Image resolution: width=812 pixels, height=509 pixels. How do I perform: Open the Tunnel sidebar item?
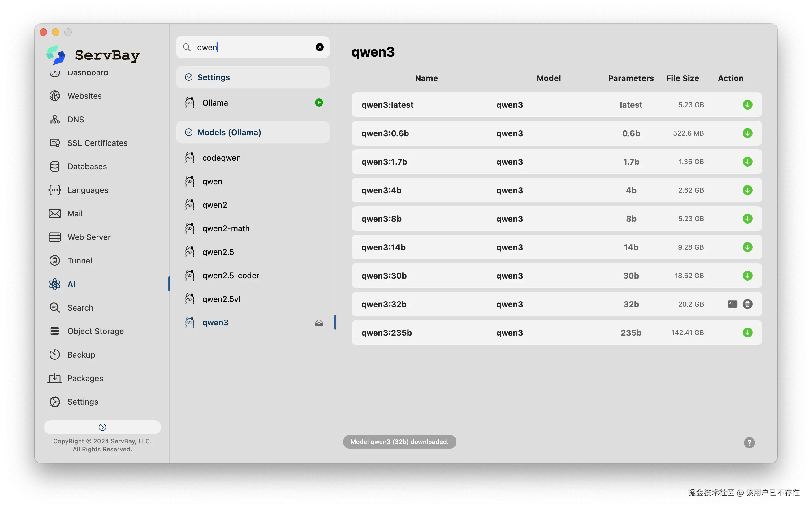tap(80, 261)
